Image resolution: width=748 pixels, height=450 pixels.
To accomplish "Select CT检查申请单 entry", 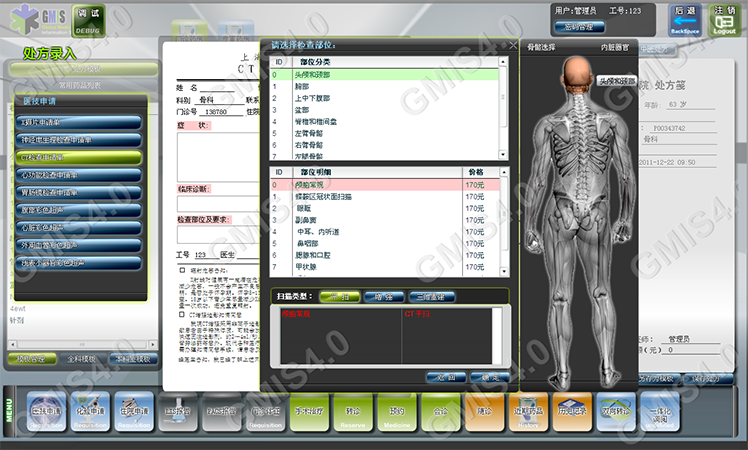I will pyautogui.click(x=79, y=157).
